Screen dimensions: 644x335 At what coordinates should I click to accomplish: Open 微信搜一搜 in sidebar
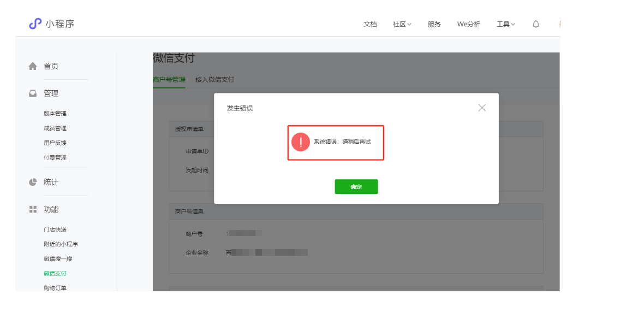click(58, 259)
